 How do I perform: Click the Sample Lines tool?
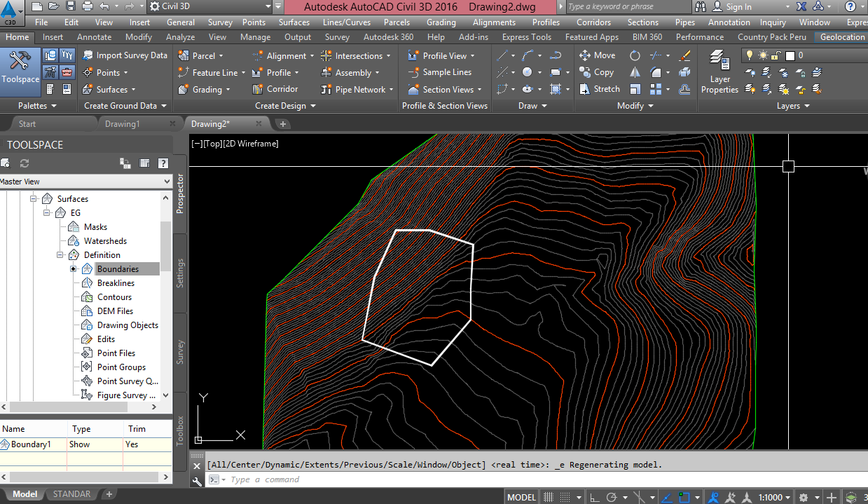click(x=439, y=72)
